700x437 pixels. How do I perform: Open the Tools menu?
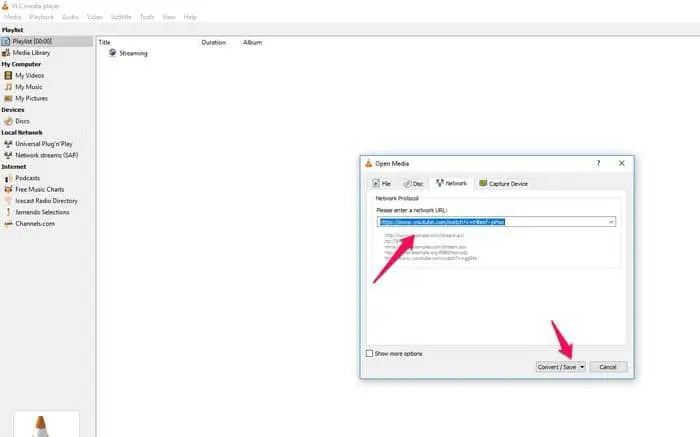pos(147,17)
